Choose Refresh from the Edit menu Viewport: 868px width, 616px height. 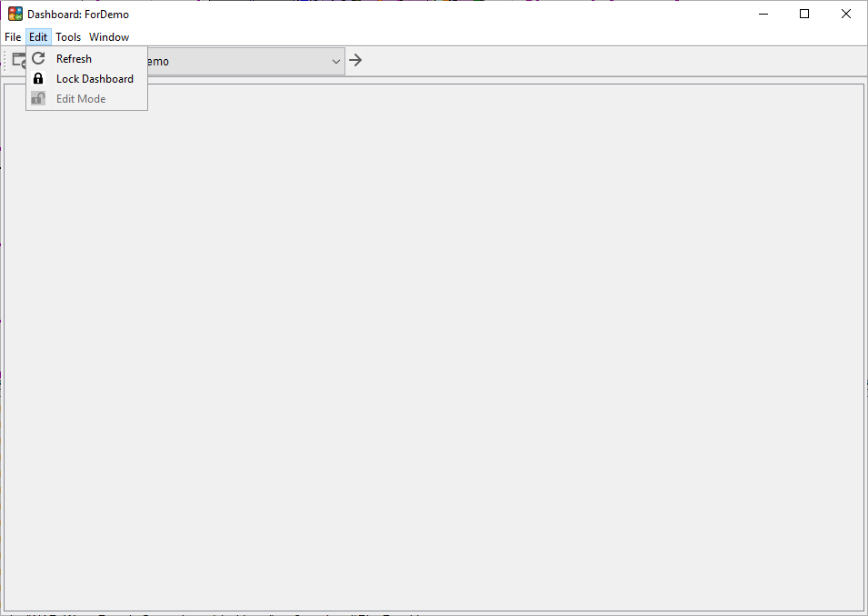tap(87, 59)
